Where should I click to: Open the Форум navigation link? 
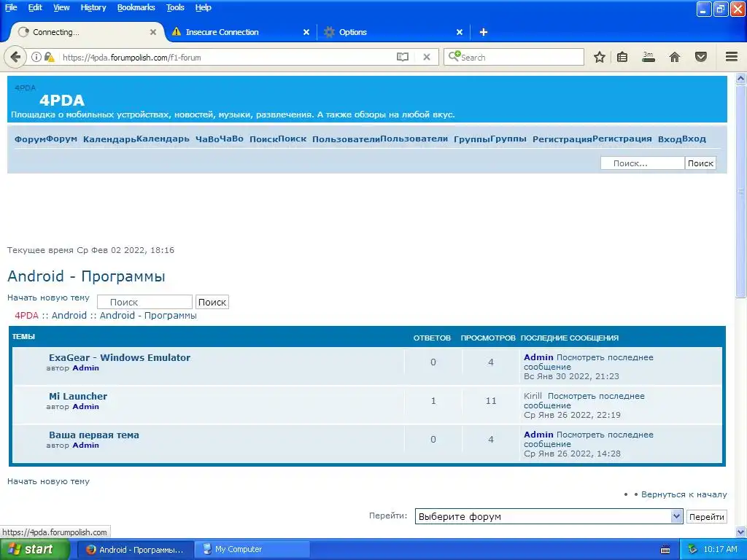coord(46,139)
